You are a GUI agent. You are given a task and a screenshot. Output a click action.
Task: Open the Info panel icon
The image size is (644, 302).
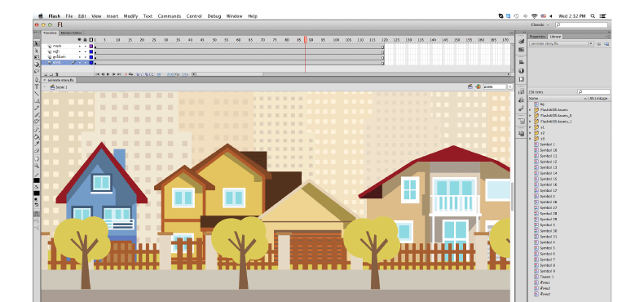521,71
